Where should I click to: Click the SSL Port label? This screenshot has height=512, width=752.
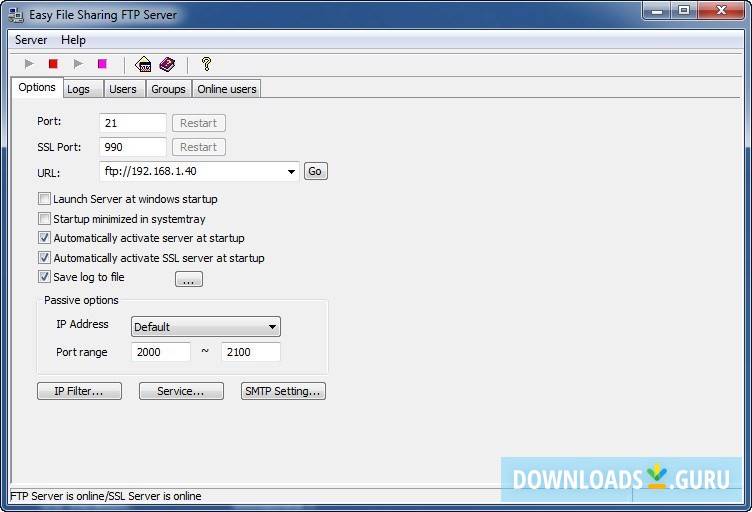coord(59,147)
